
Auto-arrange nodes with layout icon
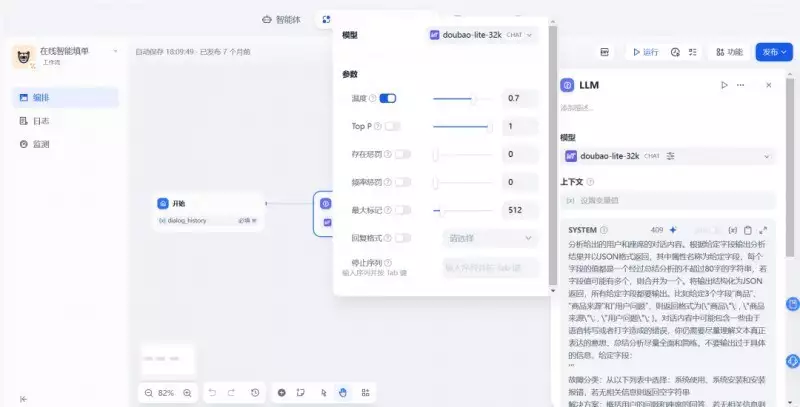point(365,393)
